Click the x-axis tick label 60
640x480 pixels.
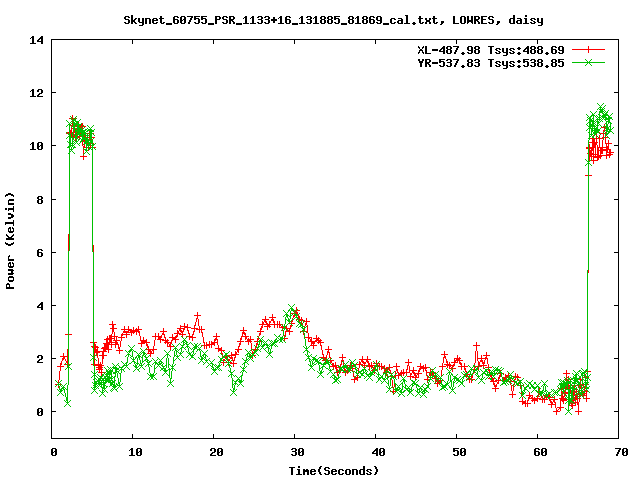[x=540, y=452]
